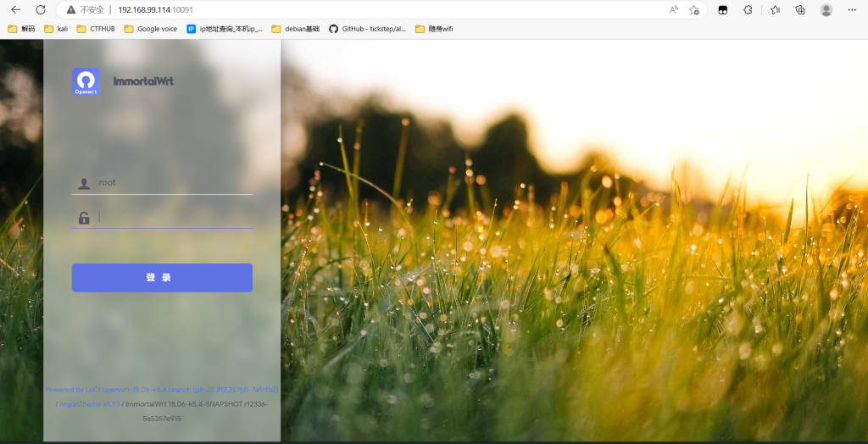Click the Openwrt logo on login panel
868x444 pixels.
[x=86, y=81]
